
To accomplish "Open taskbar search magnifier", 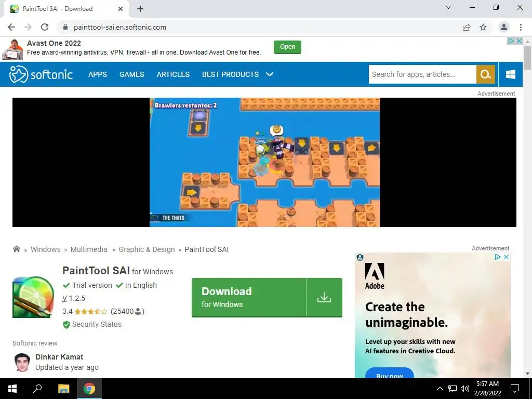I will pyautogui.click(x=37, y=389).
